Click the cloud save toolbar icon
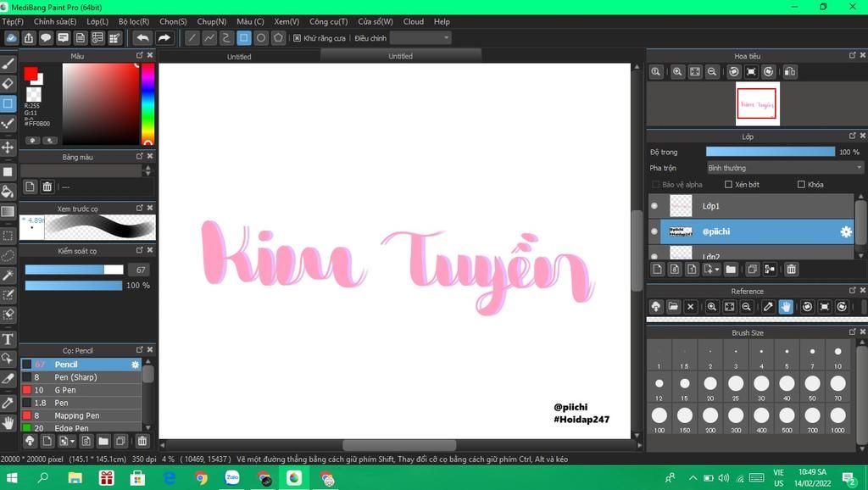The image size is (868, 490). (12, 37)
